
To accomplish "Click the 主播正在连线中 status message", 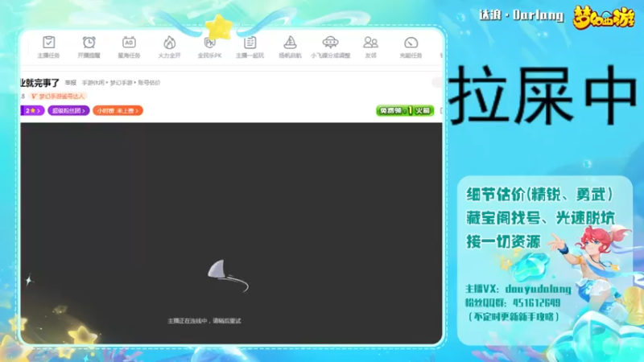I will (x=204, y=320).
